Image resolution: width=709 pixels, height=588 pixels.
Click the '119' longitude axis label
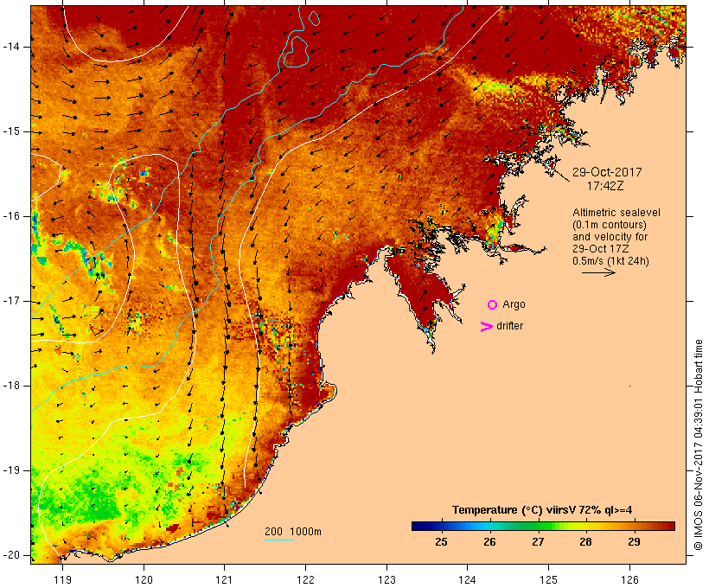(x=62, y=580)
